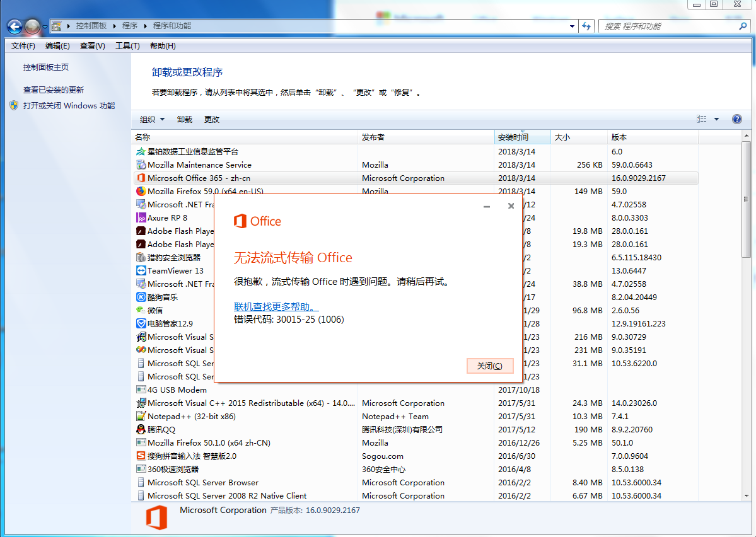
Task: Open the recent pages dropdown beside Forward button
Action: [45, 27]
